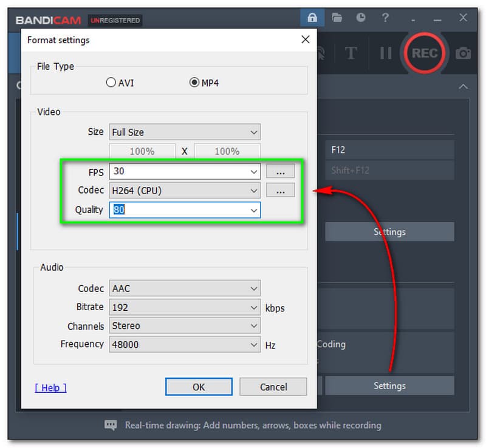Open the output folder icon
Viewport: 486px width, 448px height.
tap(337, 18)
